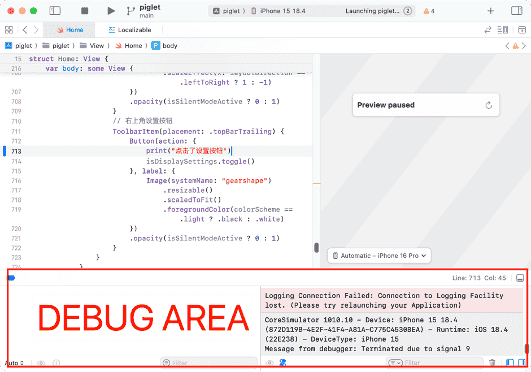This screenshot has height=372, width=531.
Task: Stop the running piglet scheme
Action: pyautogui.click(x=85, y=11)
